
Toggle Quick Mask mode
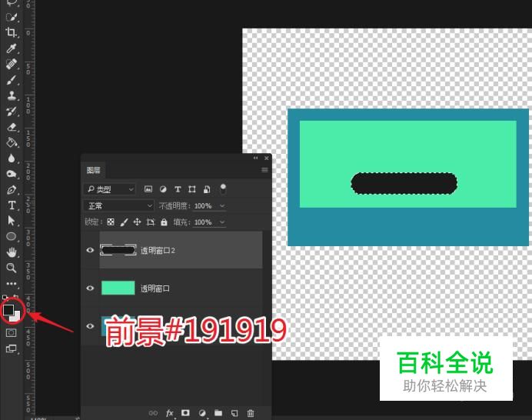pyautogui.click(x=12, y=333)
